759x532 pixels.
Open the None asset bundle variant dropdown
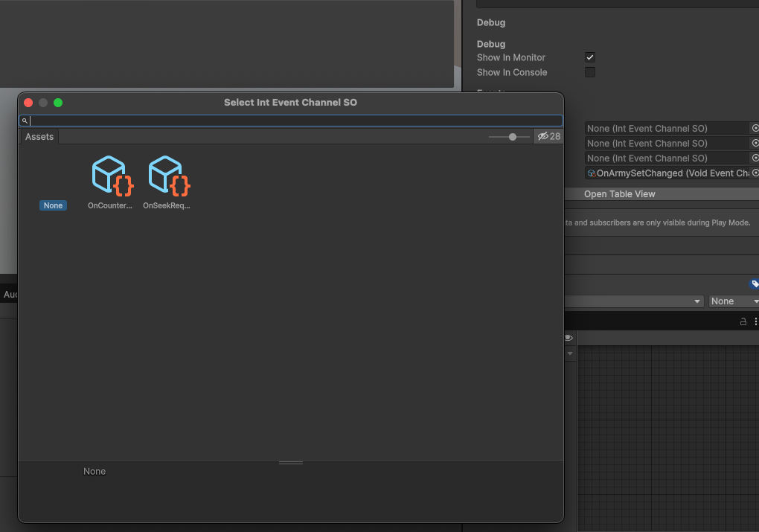[x=733, y=301]
